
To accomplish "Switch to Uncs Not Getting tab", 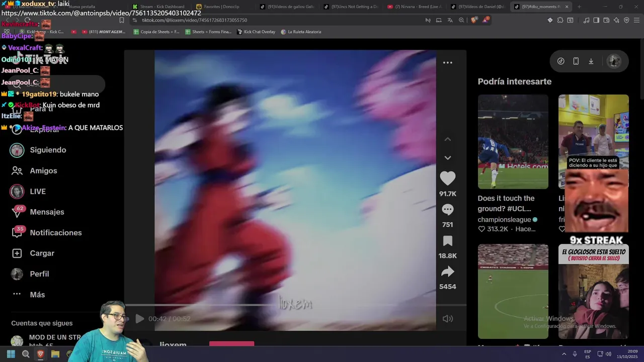I will (x=351, y=7).
